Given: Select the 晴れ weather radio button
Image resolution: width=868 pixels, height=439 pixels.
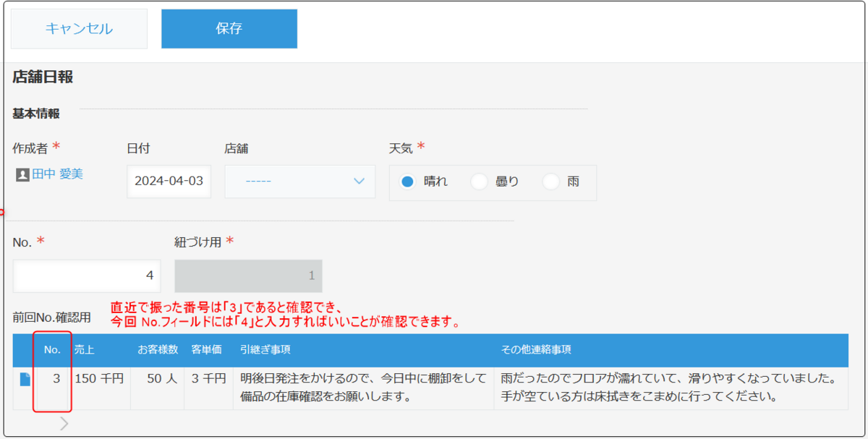Looking at the screenshot, I should (x=407, y=182).
